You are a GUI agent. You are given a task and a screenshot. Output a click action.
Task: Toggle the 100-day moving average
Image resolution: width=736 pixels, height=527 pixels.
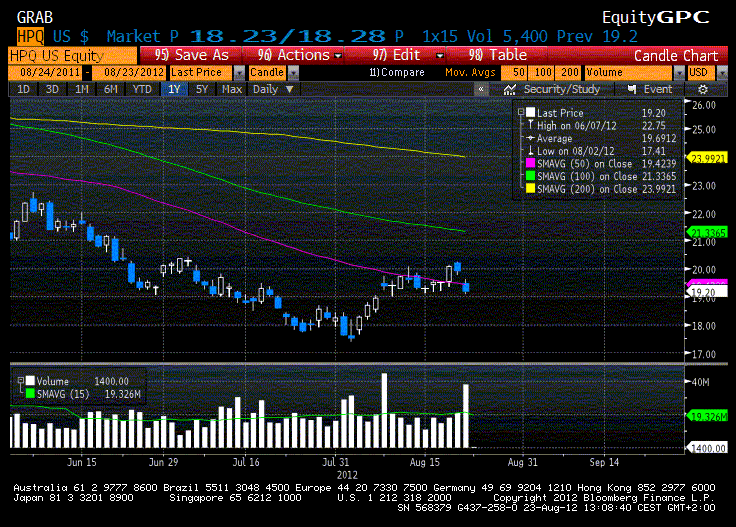[x=541, y=73]
